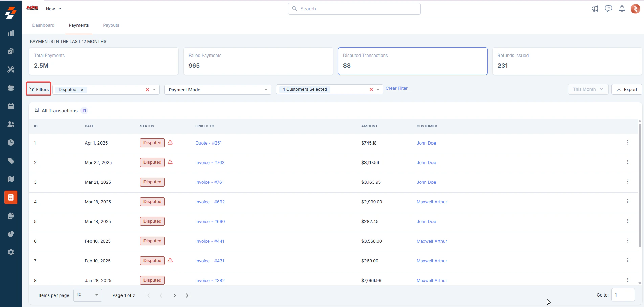The height and width of the screenshot is (307, 644).
Task: Select the Failed Payments card
Action: pyautogui.click(x=258, y=61)
